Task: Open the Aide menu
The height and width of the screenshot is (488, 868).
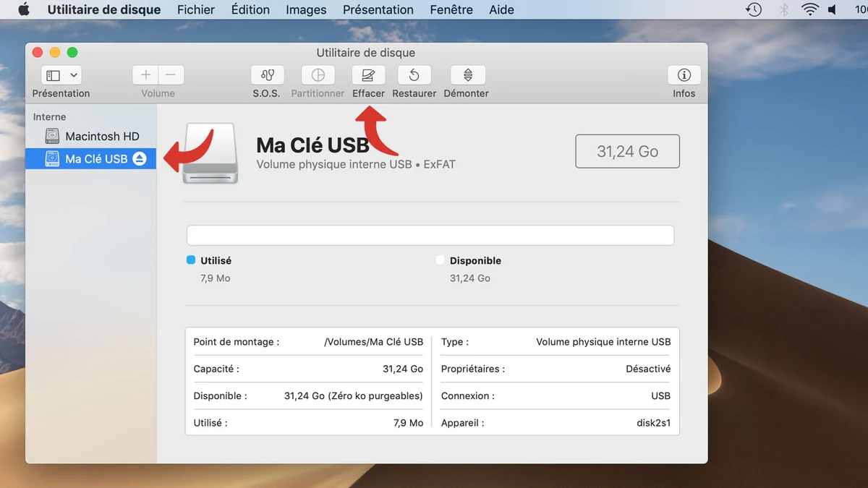Action: [x=501, y=9]
